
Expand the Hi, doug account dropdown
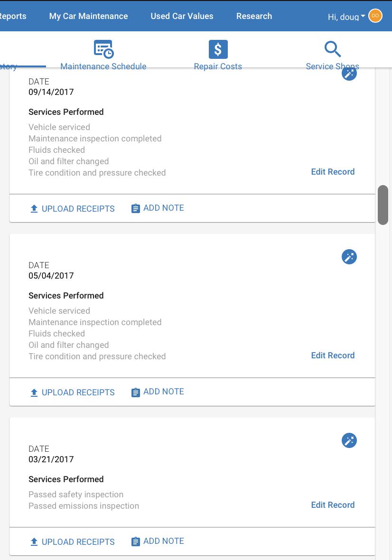[346, 17]
